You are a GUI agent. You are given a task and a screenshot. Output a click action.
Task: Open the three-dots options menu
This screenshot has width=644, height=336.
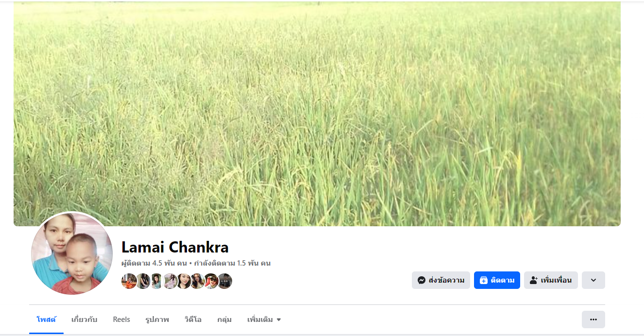pyautogui.click(x=593, y=319)
